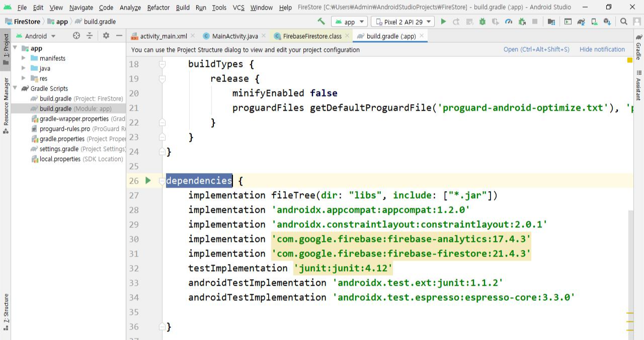Viewport: 644px width, 340px height.
Task: Open the Android project view dropdown
Action: pyautogui.click(x=36, y=36)
